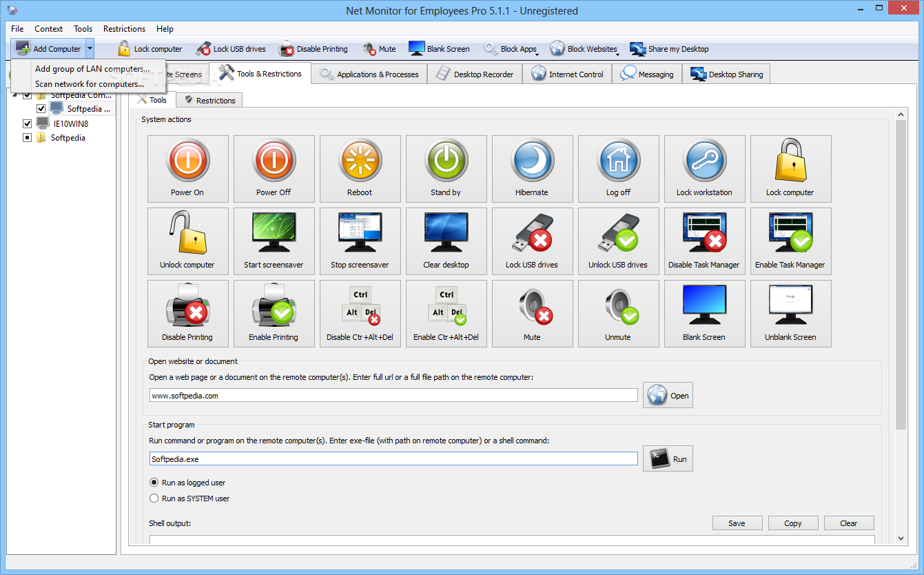The image size is (924, 575).
Task: Disable Task Manager on remote computers
Action: (x=704, y=241)
